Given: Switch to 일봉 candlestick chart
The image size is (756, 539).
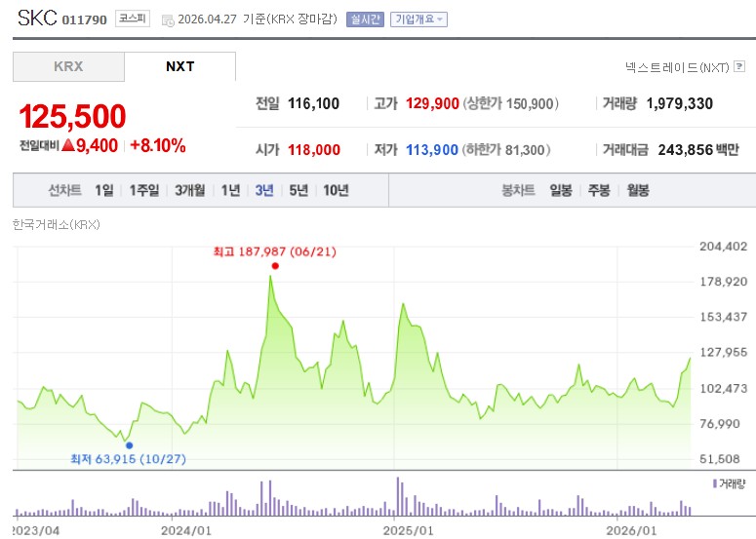Looking at the screenshot, I should click(561, 190).
